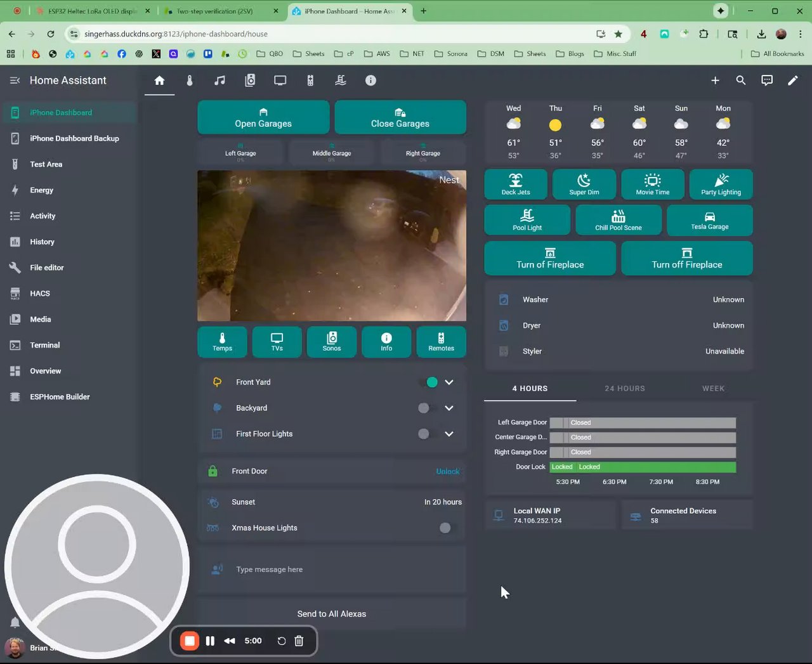Pause the screen recording
The height and width of the screenshot is (664, 812).
coord(210,641)
